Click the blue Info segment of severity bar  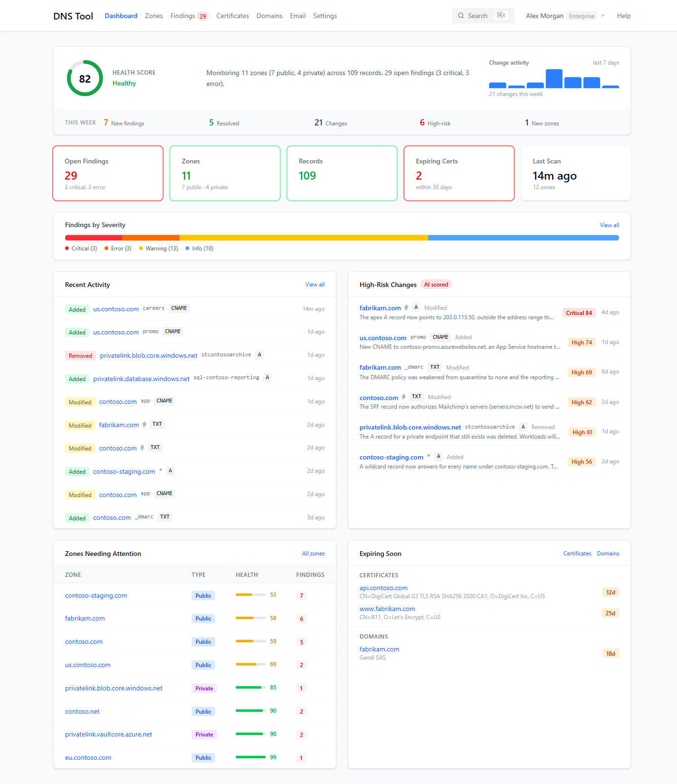(524, 238)
